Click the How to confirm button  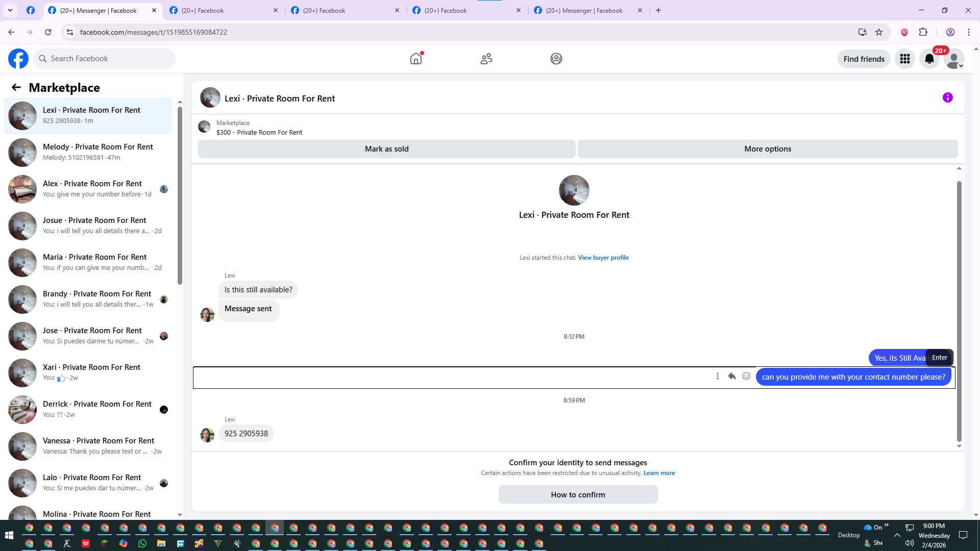pyautogui.click(x=578, y=494)
